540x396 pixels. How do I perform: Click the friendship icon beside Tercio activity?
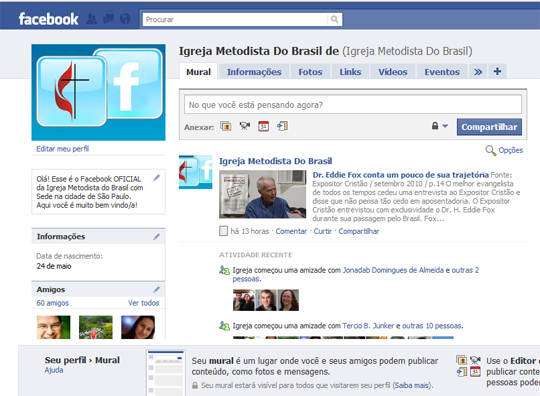click(225, 326)
